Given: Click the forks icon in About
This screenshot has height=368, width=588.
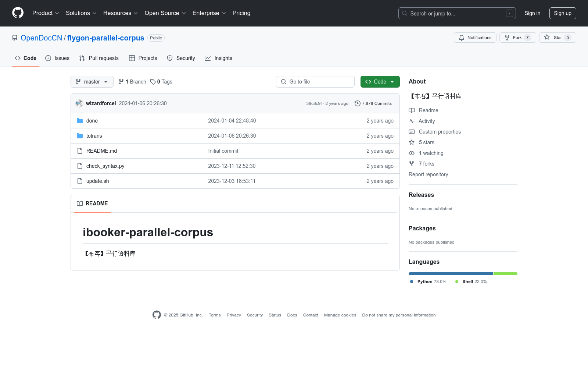Looking at the screenshot, I should pyautogui.click(x=412, y=164).
